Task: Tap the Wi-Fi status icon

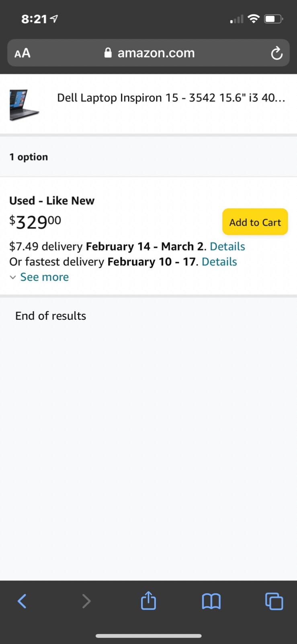Action: point(254,19)
